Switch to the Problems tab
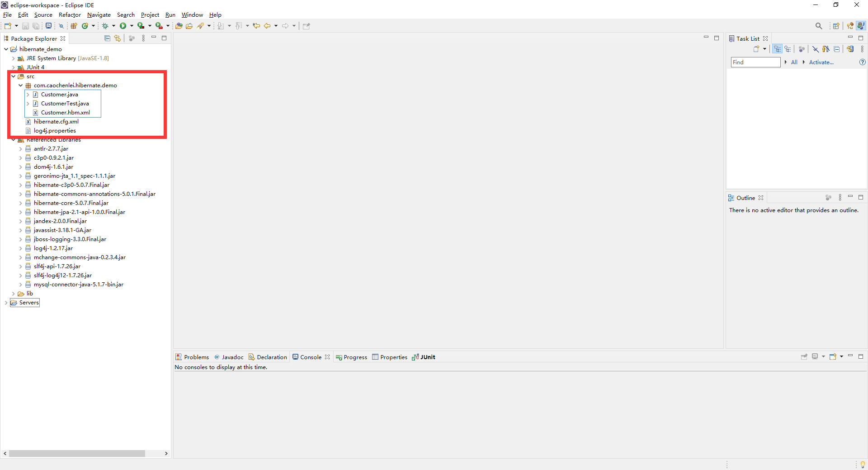Viewport: 868px width, 470px height. click(196, 357)
